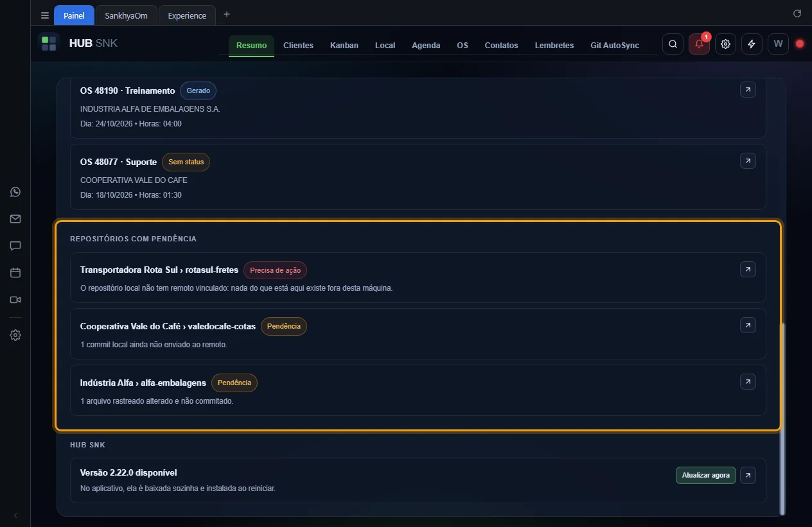Open the Git AutoSync navigation tab
This screenshot has width=812, height=527.
615,46
